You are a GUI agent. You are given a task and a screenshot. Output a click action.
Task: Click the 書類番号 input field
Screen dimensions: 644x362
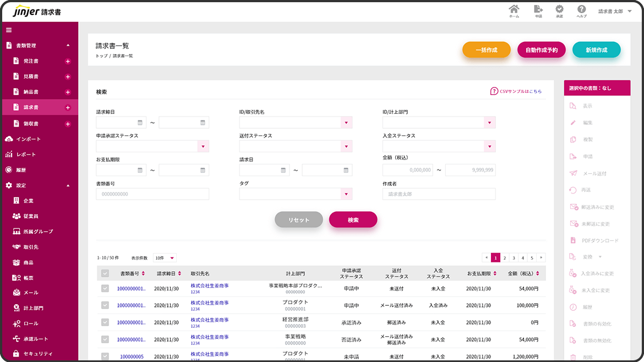pos(152,194)
